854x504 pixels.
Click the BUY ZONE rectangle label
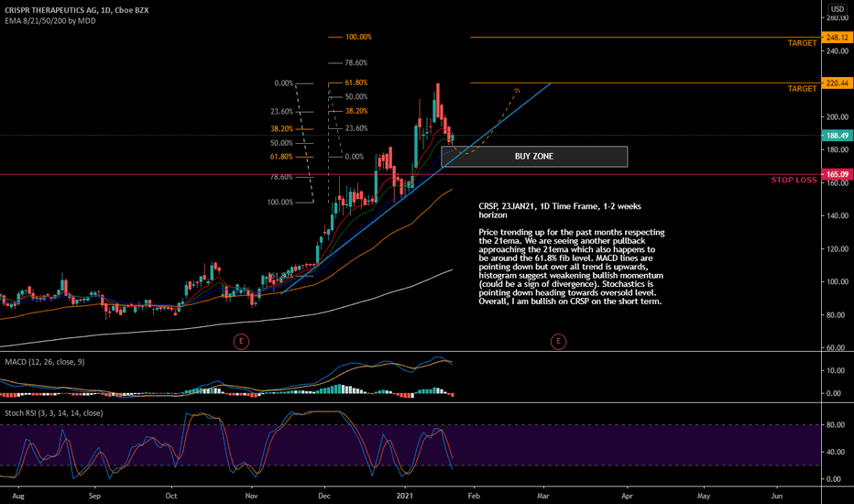pos(534,157)
